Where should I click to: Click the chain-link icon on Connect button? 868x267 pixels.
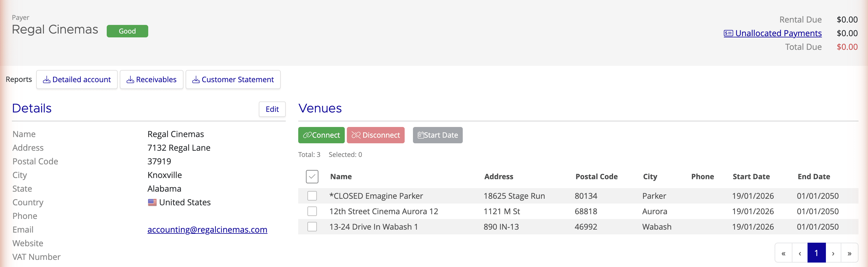click(308, 135)
